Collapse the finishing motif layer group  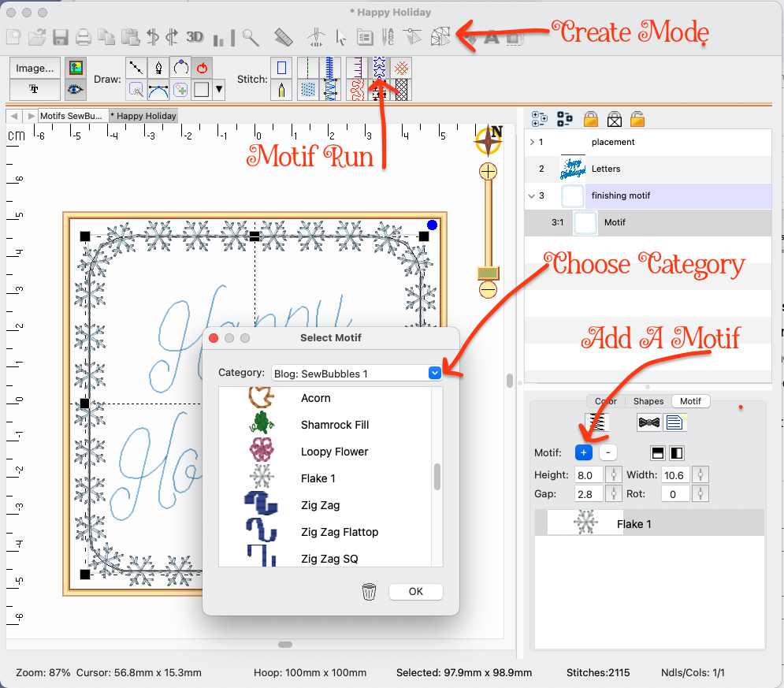[x=531, y=196]
